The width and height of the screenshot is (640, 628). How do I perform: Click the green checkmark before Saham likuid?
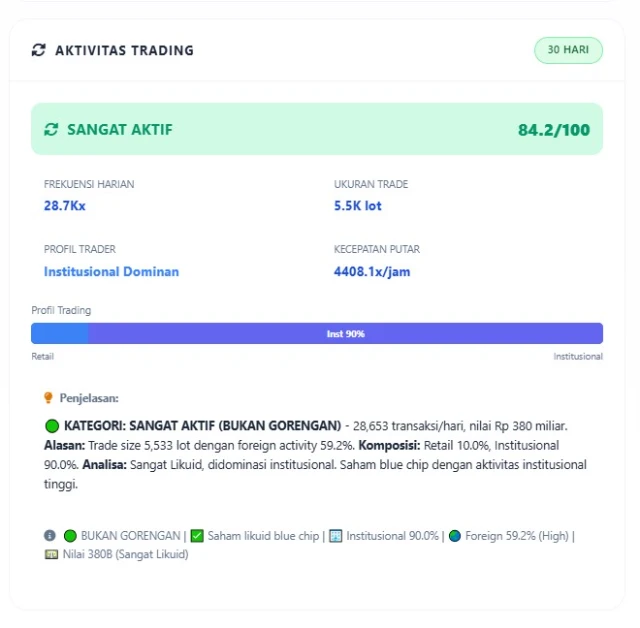pyautogui.click(x=197, y=536)
